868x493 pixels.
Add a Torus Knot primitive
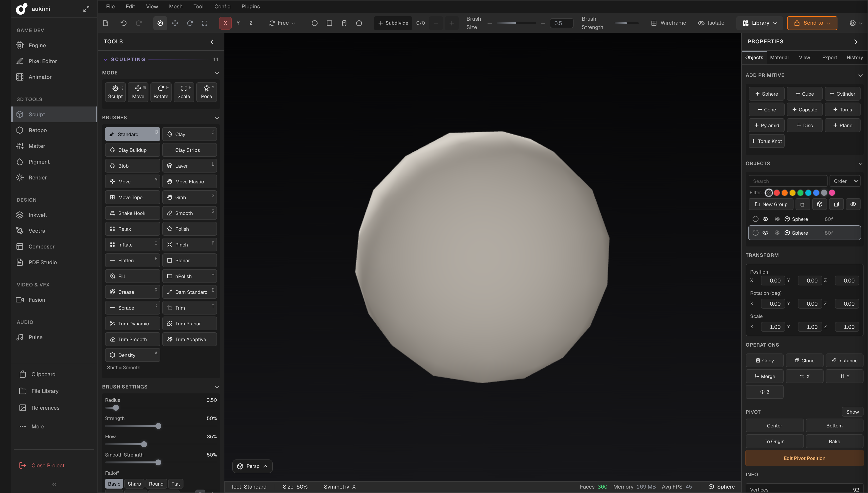coord(766,141)
